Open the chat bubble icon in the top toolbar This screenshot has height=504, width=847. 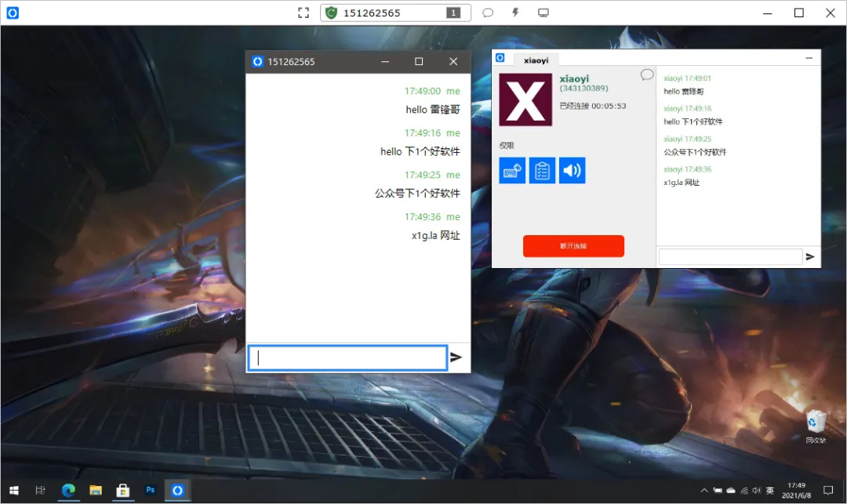(488, 13)
